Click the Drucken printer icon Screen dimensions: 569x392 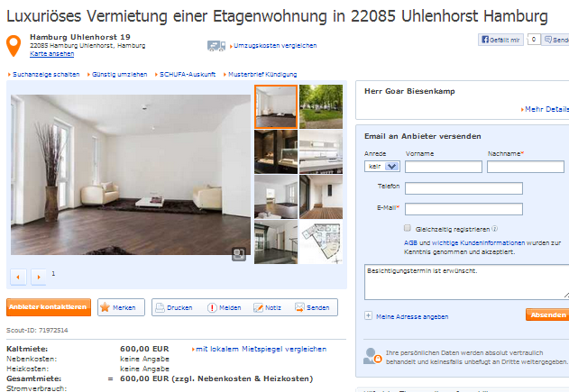tap(160, 307)
